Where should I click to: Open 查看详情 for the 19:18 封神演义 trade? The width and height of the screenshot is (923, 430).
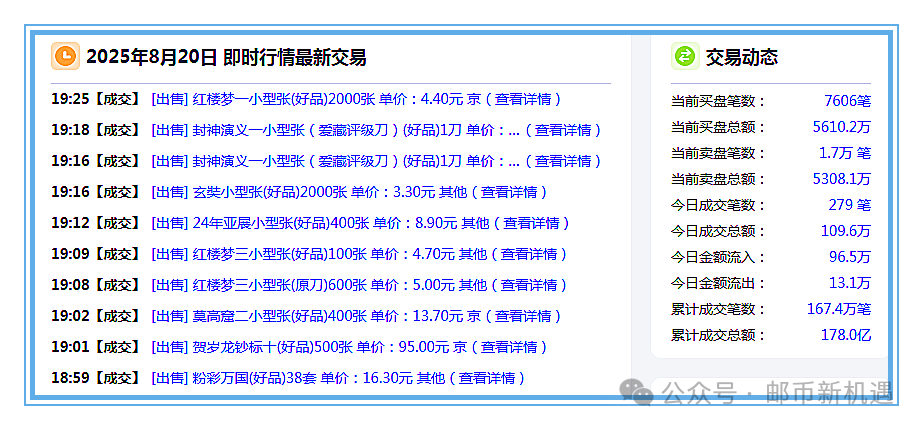(x=568, y=130)
